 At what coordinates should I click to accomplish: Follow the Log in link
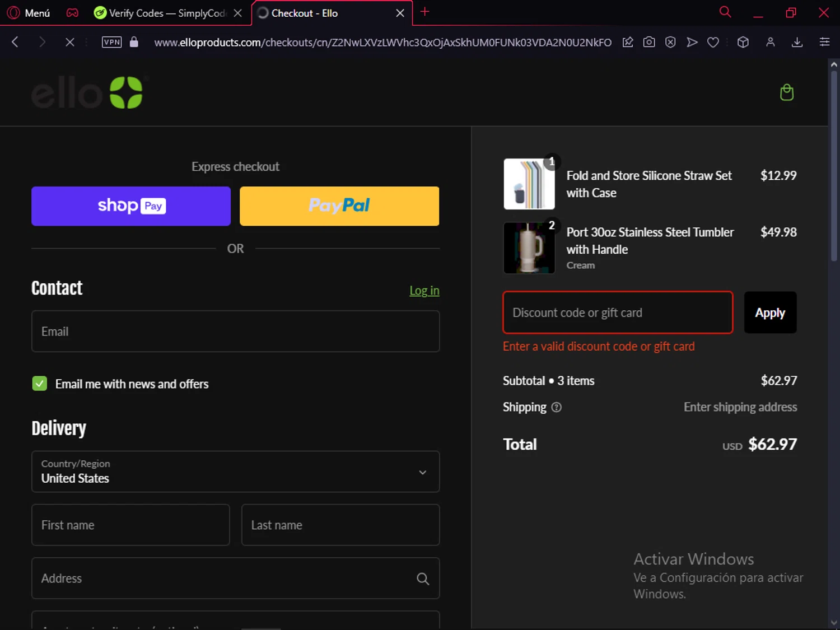pyautogui.click(x=424, y=291)
